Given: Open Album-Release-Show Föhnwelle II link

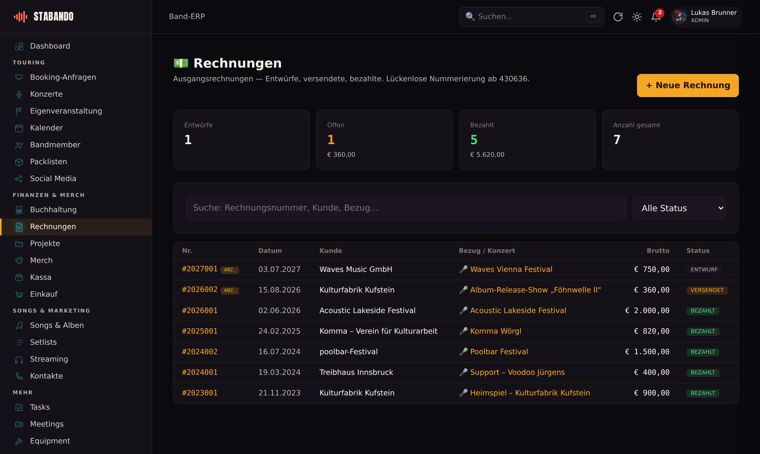Looking at the screenshot, I should [x=535, y=290].
